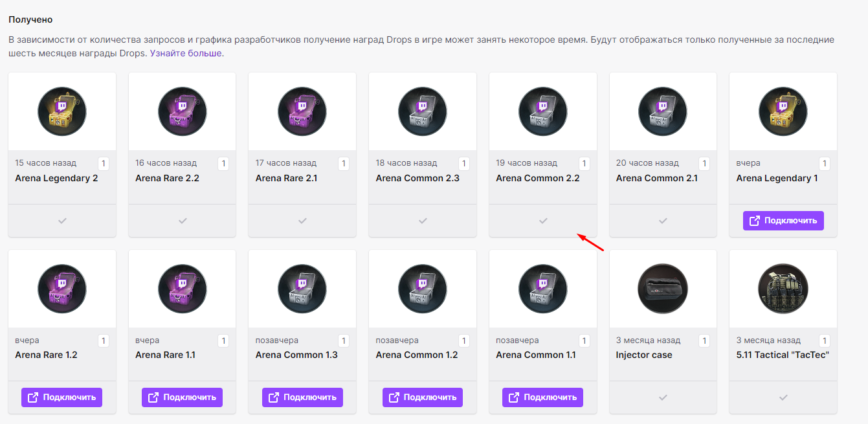Select the Arena Common 2.1 drop title
The image size is (868, 424).
[x=656, y=178]
